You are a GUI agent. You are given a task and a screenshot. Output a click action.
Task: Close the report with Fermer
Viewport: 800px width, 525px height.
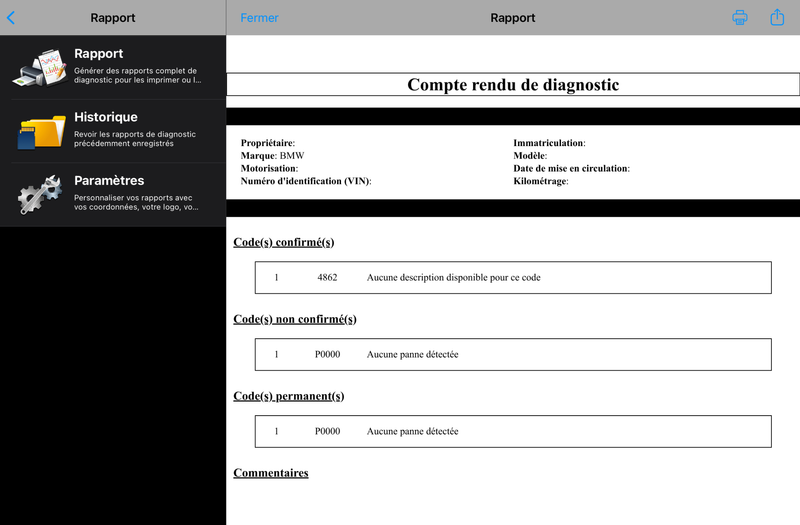[259, 18]
